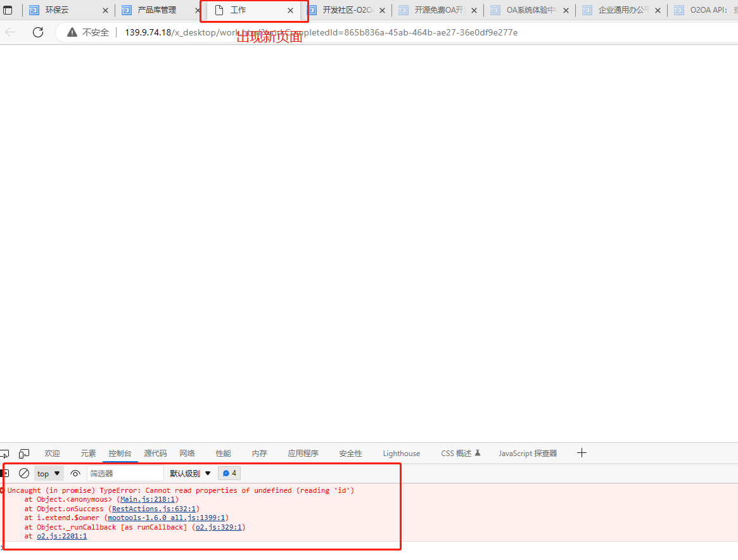This screenshot has width=738, height=560.
Task: Focus the address bar URL
Action: (x=321, y=32)
